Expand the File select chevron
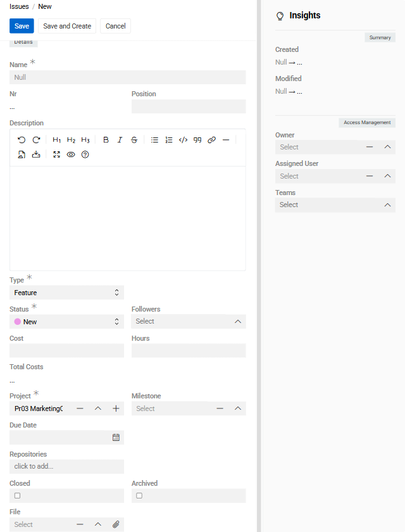 pyautogui.click(x=98, y=524)
